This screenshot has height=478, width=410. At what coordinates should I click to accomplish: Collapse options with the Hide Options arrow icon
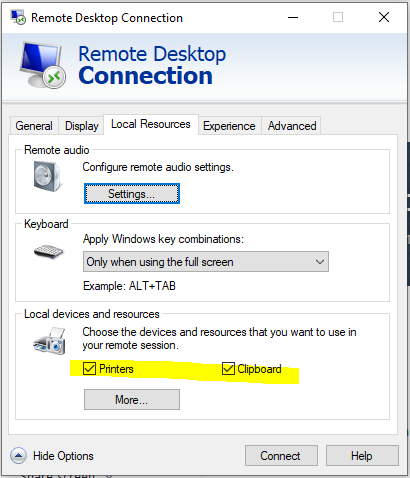[18, 455]
